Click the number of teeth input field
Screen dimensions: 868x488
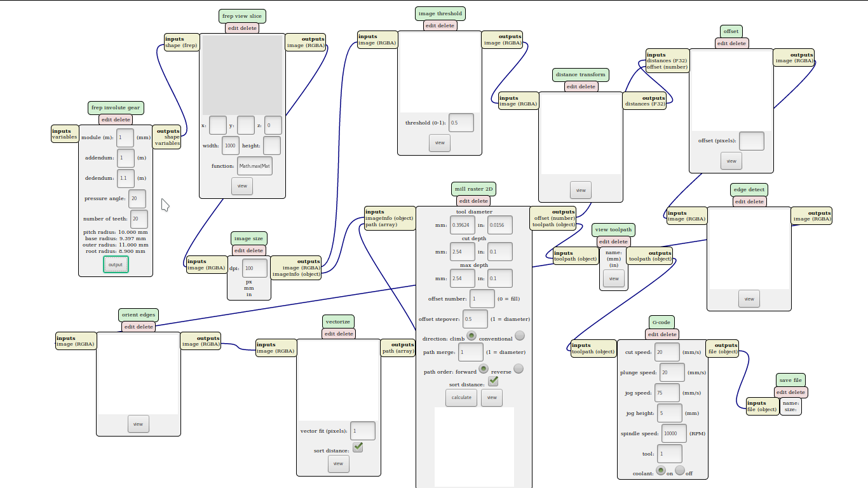click(139, 219)
